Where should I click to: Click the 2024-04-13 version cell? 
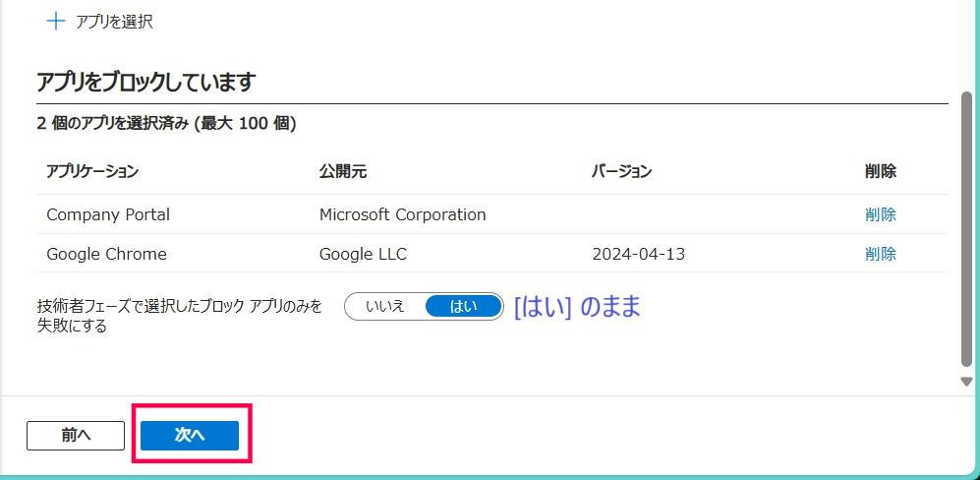click(x=638, y=254)
